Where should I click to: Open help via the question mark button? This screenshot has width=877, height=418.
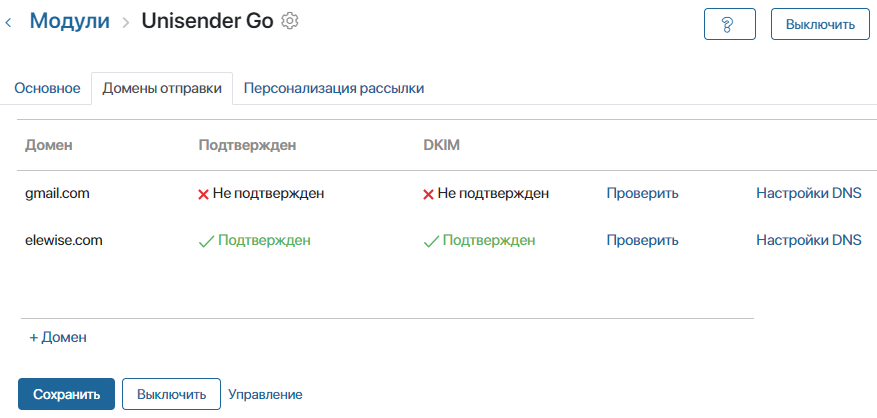tap(729, 24)
